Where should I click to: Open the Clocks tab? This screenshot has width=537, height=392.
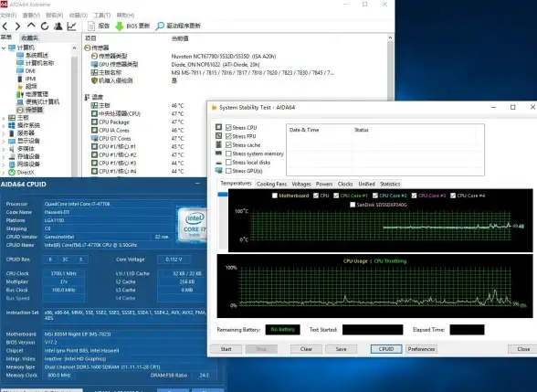[345, 184]
